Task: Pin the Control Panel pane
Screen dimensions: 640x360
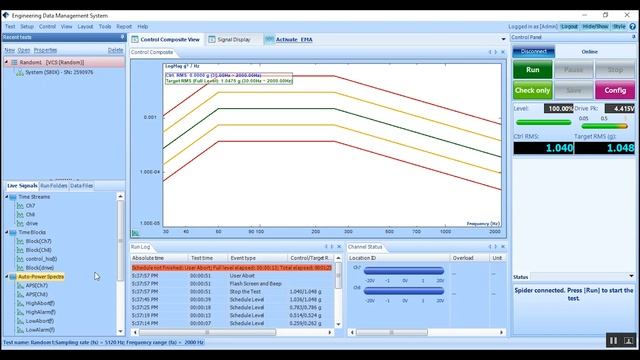Action: pyautogui.click(x=633, y=37)
